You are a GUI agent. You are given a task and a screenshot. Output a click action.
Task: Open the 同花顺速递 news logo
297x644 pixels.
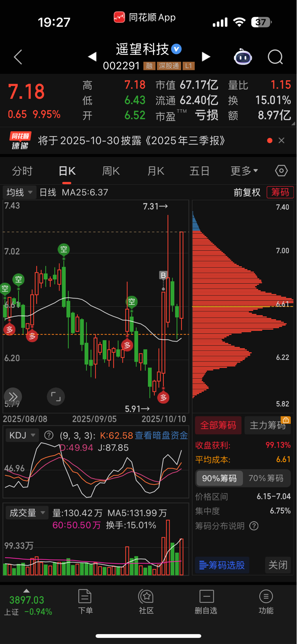20,140
